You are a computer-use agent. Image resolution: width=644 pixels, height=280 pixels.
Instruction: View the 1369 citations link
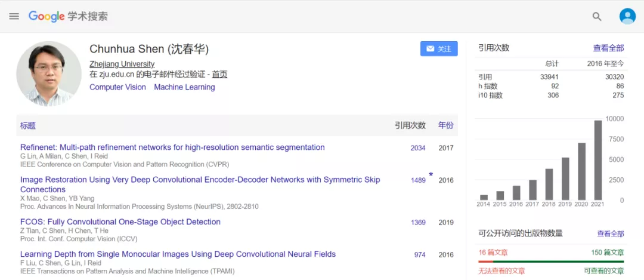click(x=418, y=223)
